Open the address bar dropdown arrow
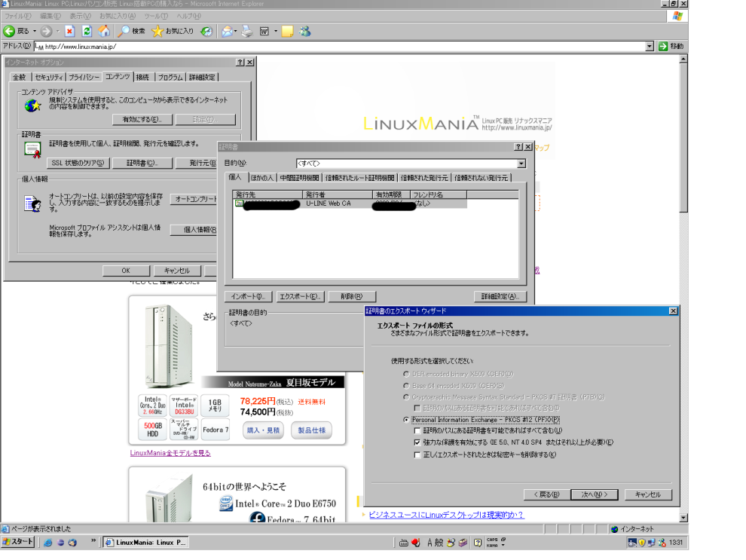The image size is (746, 560). coord(650,46)
